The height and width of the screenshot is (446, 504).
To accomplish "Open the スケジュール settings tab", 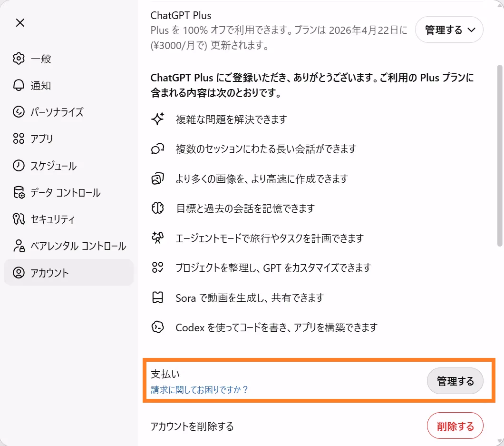I will pyautogui.click(x=54, y=166).
